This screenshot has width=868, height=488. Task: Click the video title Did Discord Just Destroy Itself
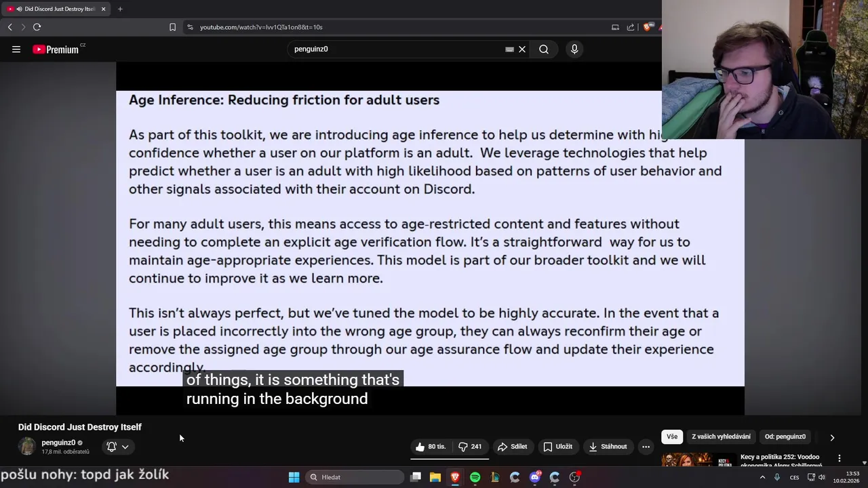pyautogui.click(x=80, y=427)
